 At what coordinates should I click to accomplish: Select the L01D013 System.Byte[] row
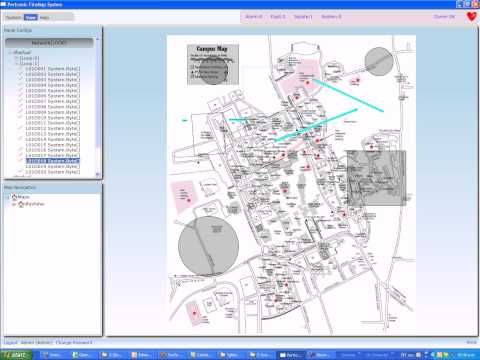tap(53, 134)
